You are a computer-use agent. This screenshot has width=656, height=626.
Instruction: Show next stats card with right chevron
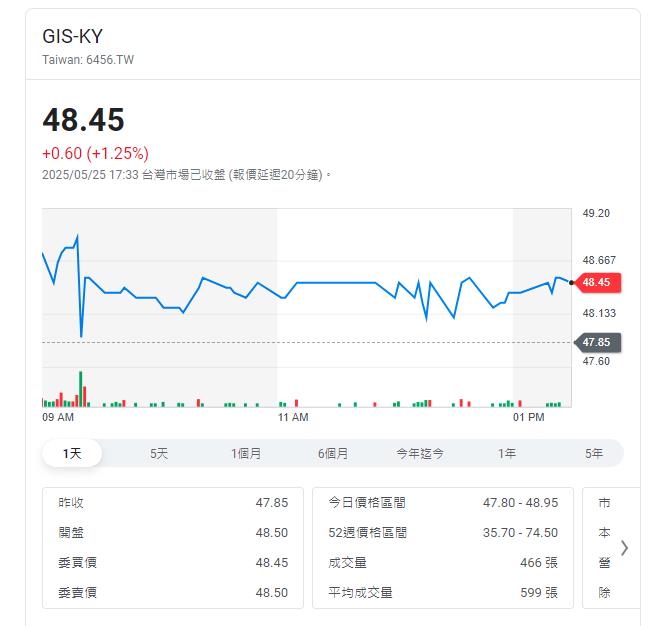click(x=624, y=548)
